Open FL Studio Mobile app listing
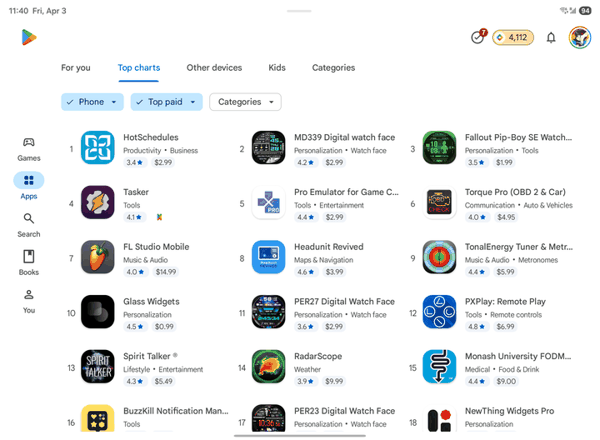The image size is (600, 440). 147,258
